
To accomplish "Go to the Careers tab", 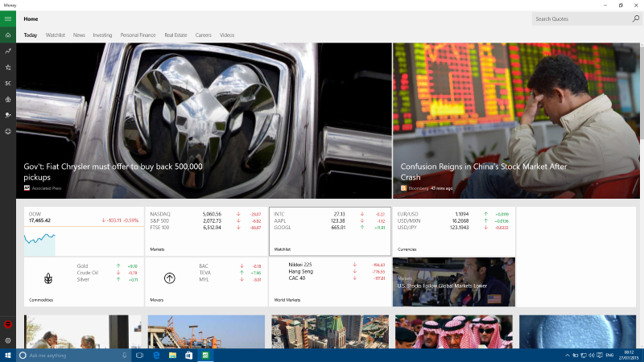I will [203, 35].
